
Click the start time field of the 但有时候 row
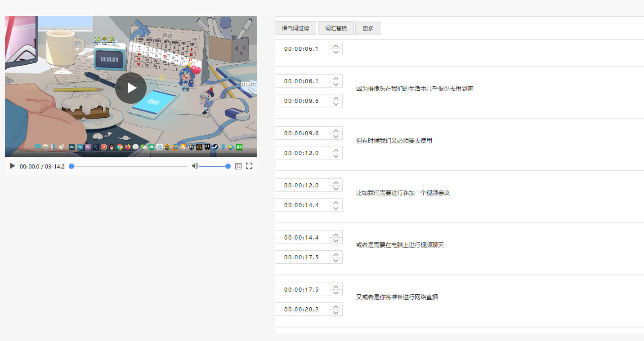302,133
